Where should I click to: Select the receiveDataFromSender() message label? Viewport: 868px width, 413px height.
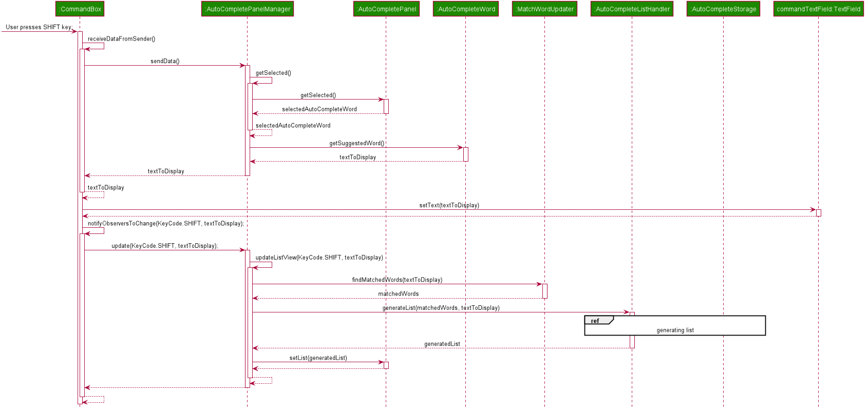click(121, 39)
